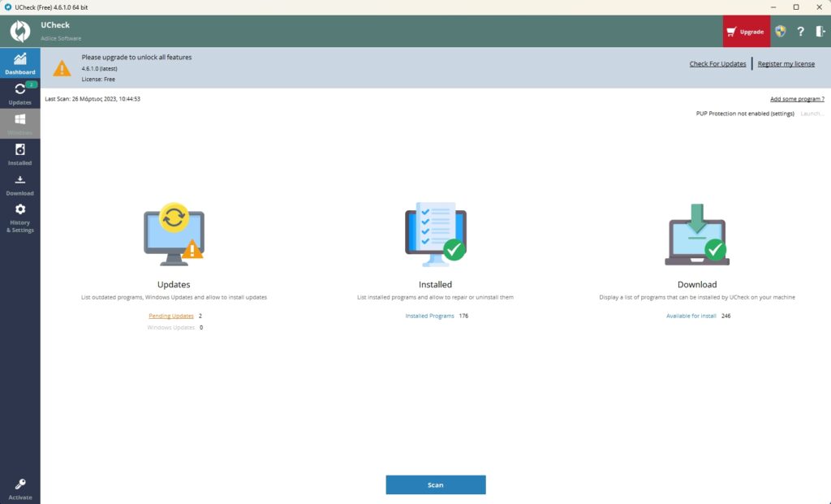Viewport: 831px width, 504px height.
Task: Click the Upgrade button
Action: (x=746, y=31)
